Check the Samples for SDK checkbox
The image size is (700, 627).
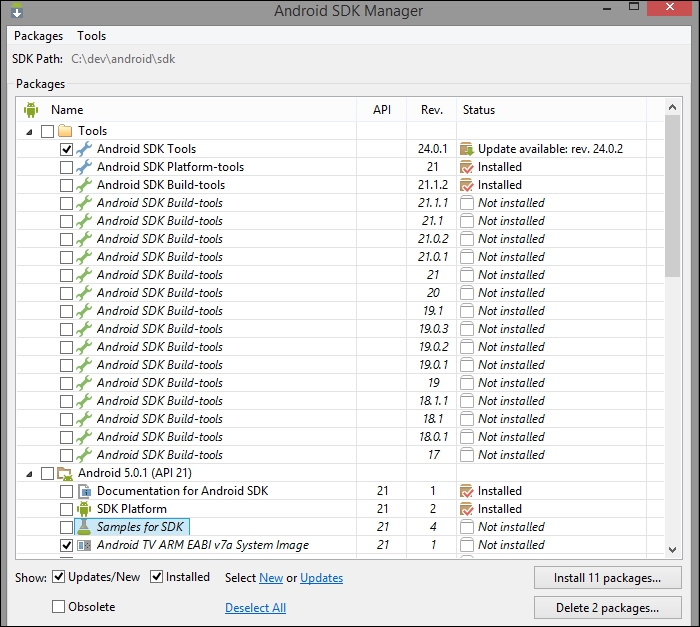(67, 527)
